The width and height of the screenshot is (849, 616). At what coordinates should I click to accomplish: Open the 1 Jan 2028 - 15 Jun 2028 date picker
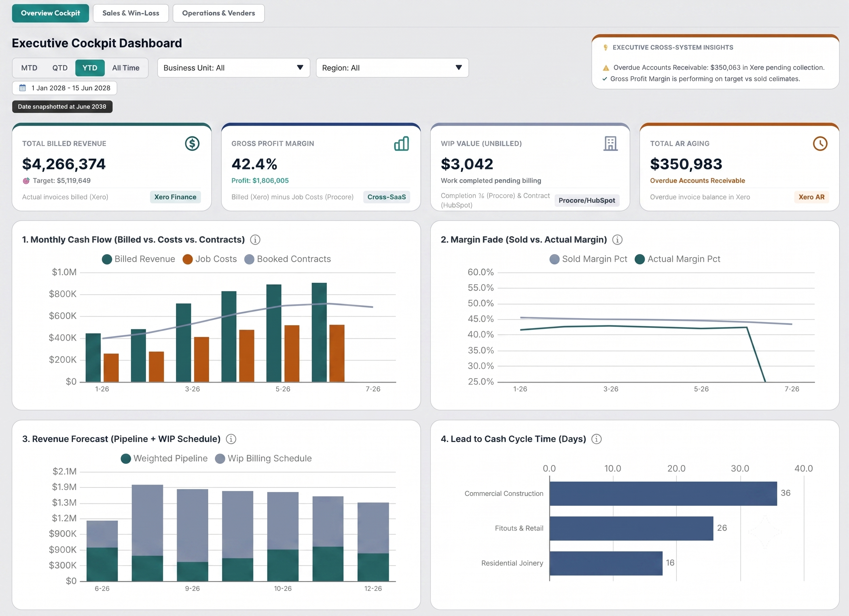pyautogui.click(x=64, y=88)
